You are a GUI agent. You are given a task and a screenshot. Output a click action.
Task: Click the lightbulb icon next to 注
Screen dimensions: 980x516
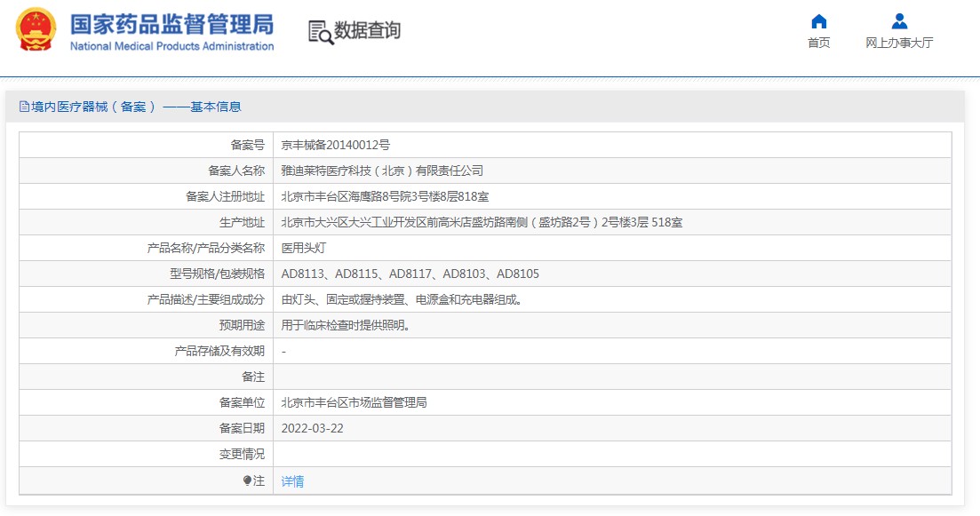point(248,480)
